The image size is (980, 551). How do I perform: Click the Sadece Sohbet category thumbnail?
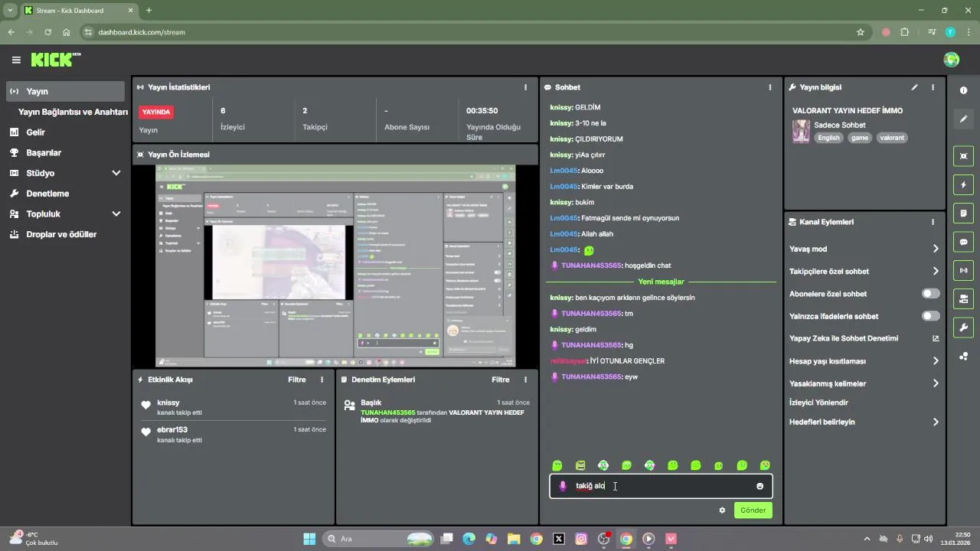pos(801,131)
